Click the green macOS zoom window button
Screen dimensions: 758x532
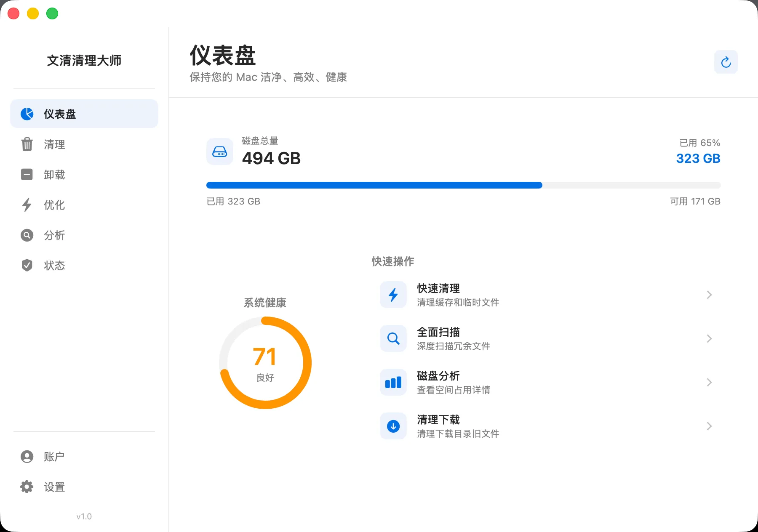click(x=52, y=13)
